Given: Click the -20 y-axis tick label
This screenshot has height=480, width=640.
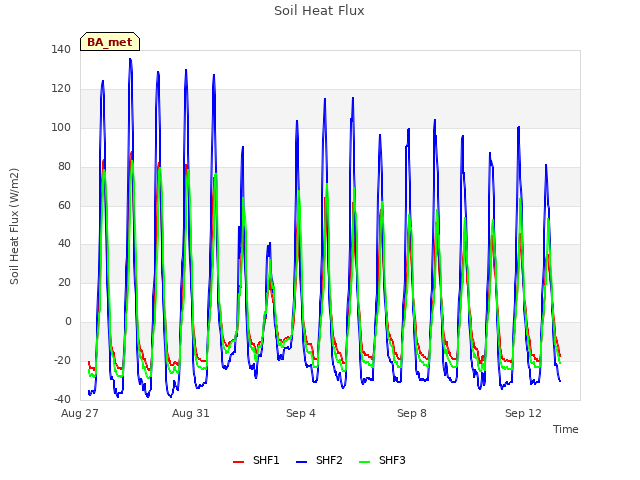Looking at the screenshot, I should pyautogui.click(x=62, y=360).
